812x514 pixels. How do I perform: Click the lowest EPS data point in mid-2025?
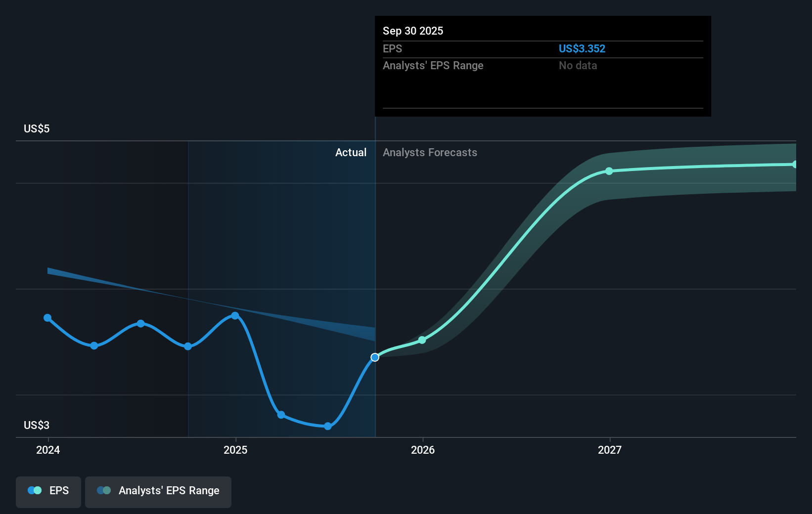coord(327,426)
